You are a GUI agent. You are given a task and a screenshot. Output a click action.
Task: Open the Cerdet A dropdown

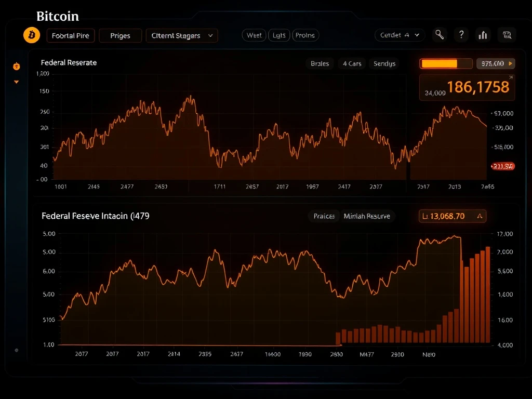click(x=400, y=35)
